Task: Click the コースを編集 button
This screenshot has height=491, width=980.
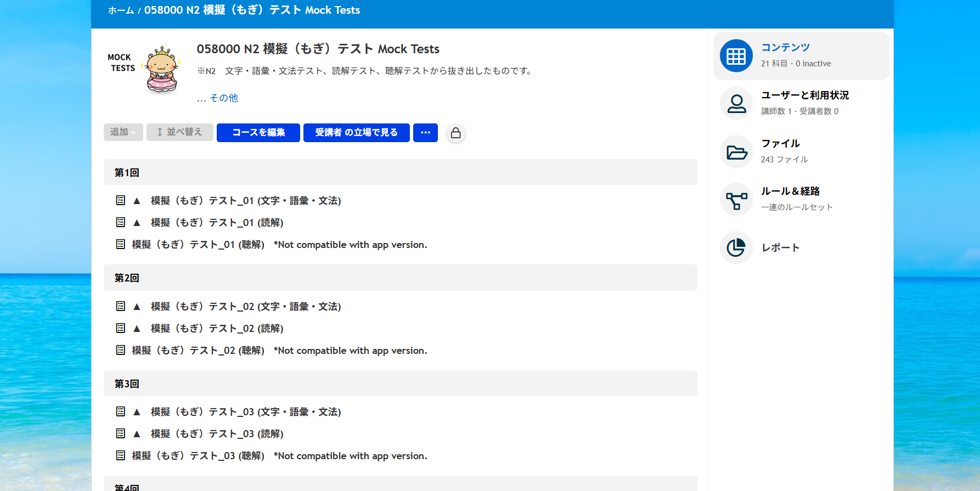Action: coord(258,133)
